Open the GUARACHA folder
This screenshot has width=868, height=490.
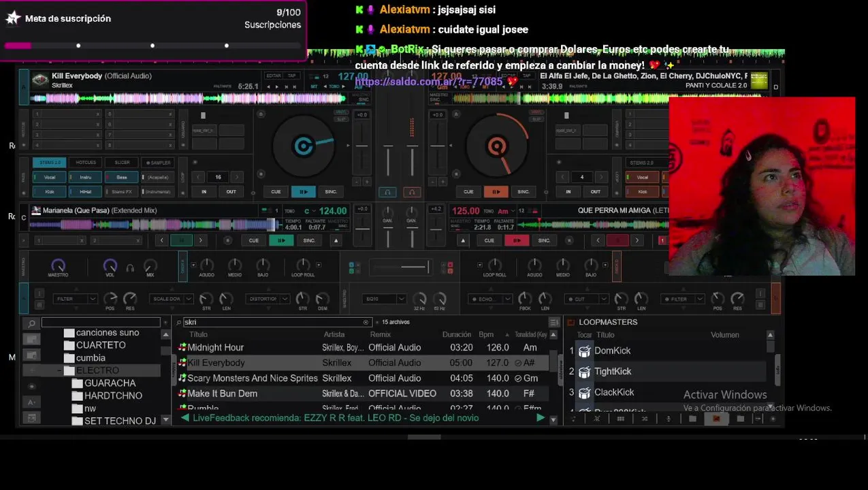(110, 383)
